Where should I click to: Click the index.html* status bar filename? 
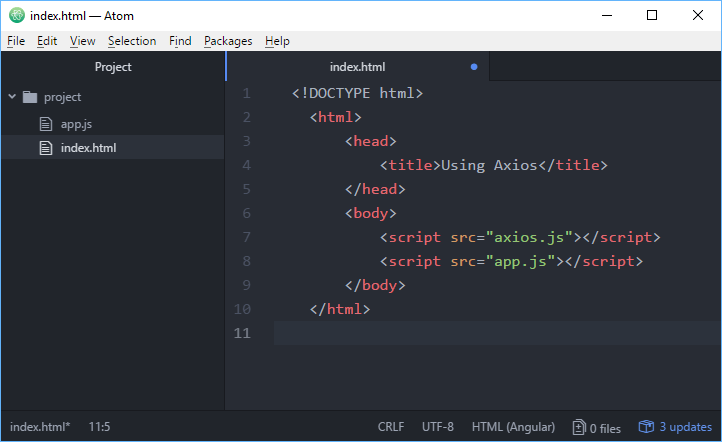tap(40, 427)
